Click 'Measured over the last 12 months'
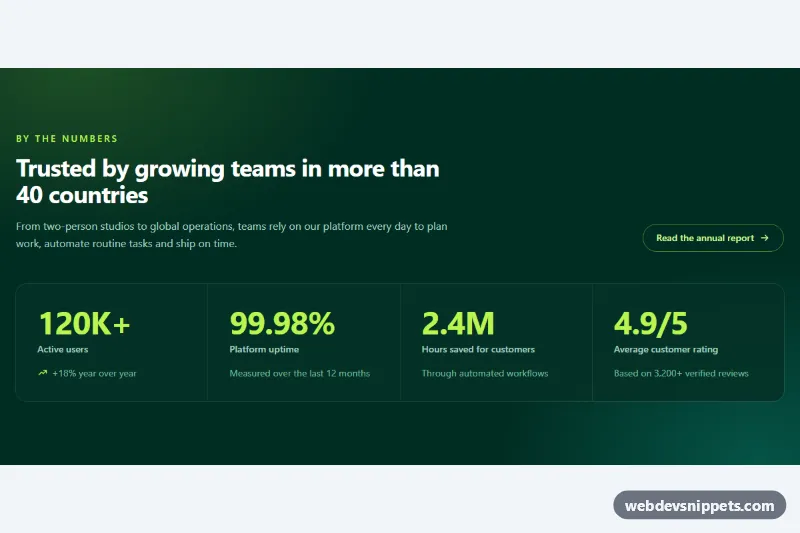The image size is (800, 533). [299, 373]
